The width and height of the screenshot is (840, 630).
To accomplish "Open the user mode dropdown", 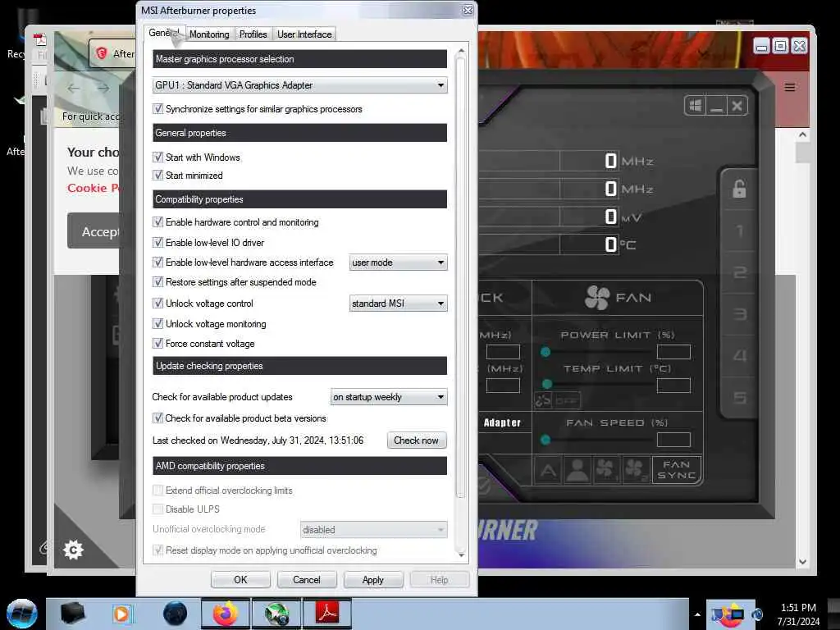I will (x=398, y=262).
